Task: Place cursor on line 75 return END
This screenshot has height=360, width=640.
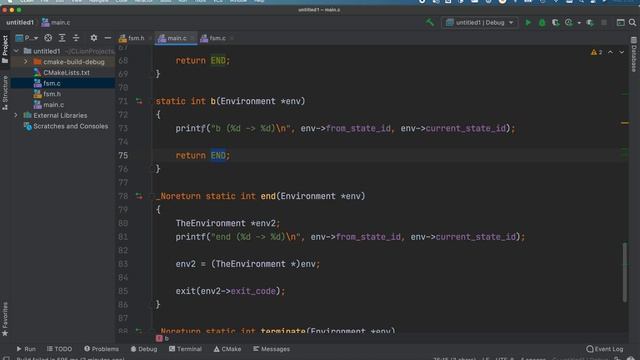Action: point(203,156)
